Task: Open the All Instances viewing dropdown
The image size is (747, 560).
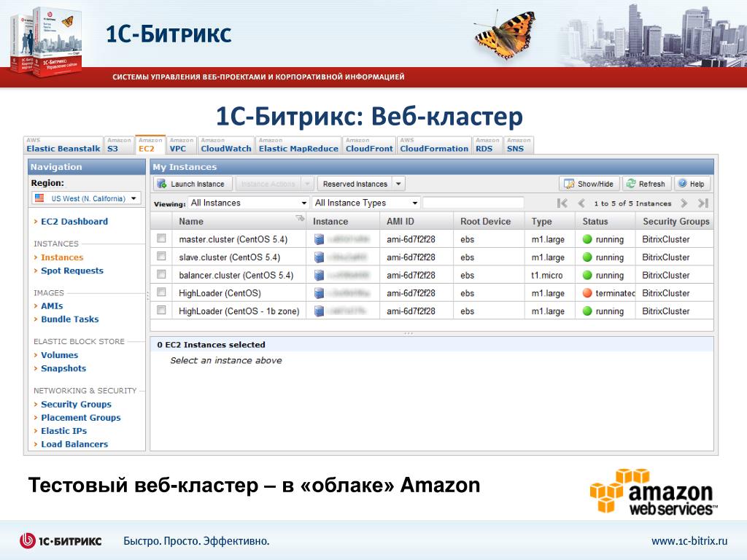Action: pos(248,203)
